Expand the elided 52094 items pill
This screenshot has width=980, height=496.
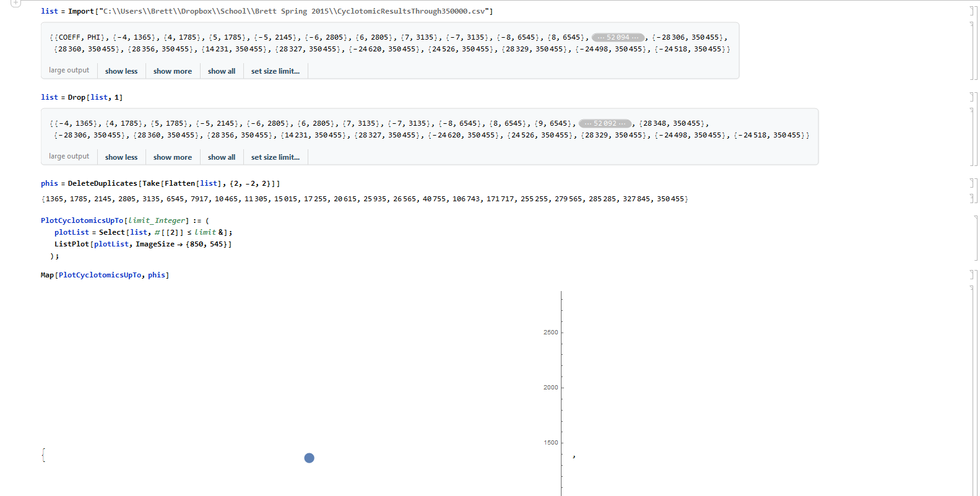click(x=617, y=37)
